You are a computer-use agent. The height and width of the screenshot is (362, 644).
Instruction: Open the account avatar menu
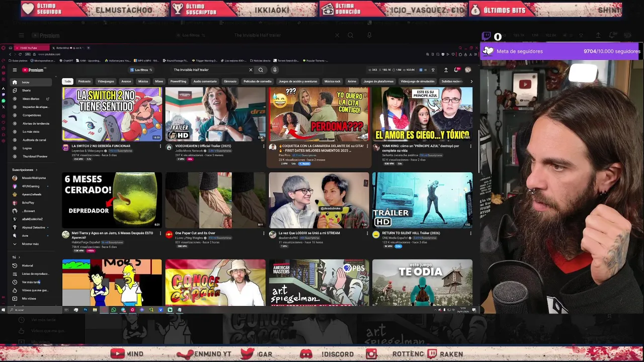468,70
